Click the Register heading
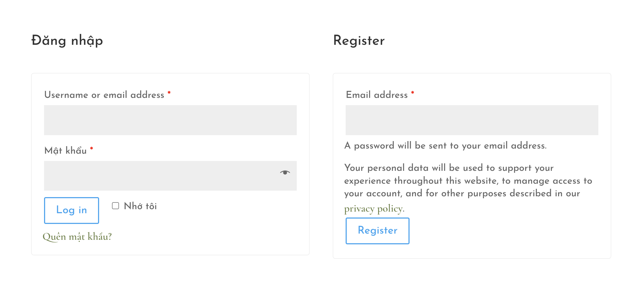This screenshot has height=295, width=644. point(359,40)
